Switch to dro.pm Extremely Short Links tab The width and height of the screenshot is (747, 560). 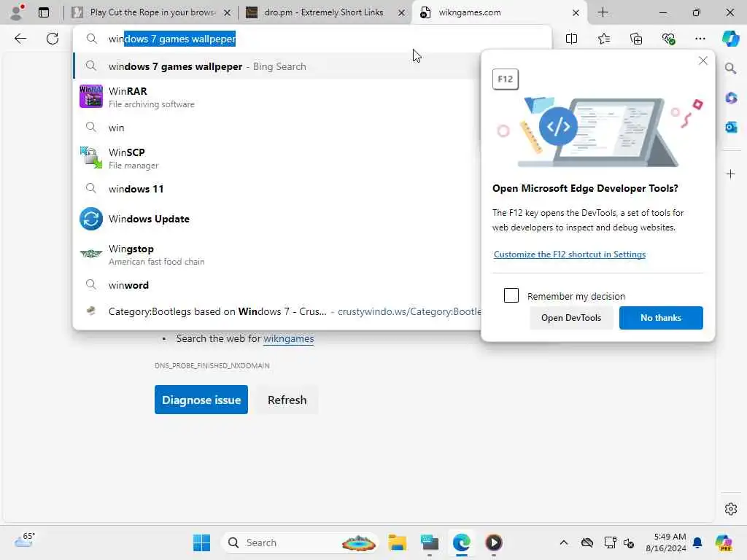(324, 12)
